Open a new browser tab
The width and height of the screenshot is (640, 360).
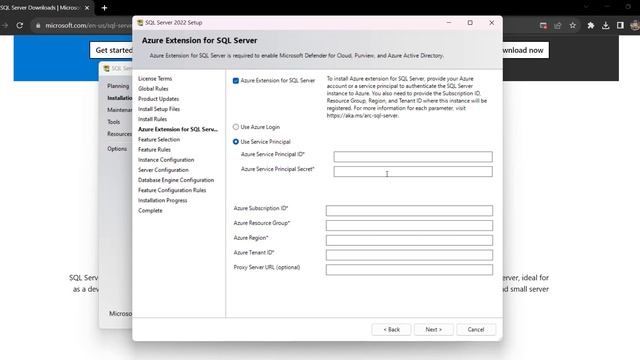click(x=104, y=8)
